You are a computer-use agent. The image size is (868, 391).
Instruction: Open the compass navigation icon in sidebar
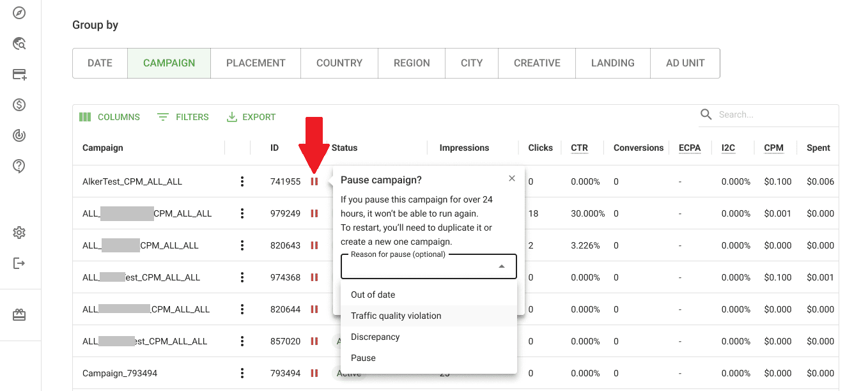(19, 13)
